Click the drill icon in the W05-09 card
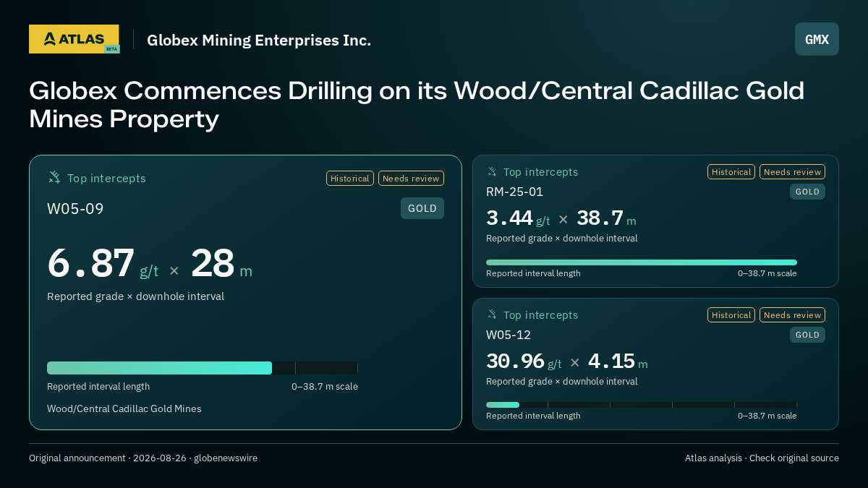This screenshot has height=488, width=868. tap(54, 177)
